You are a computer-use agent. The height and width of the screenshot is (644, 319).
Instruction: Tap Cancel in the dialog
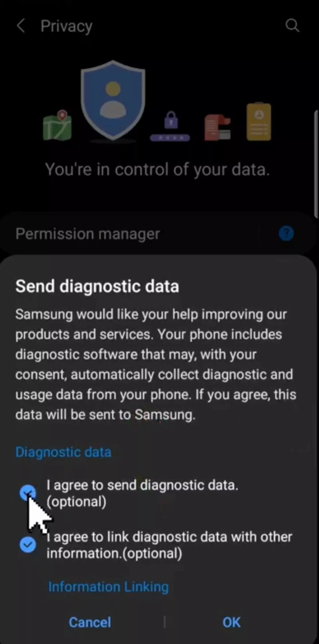click(90, 622)
